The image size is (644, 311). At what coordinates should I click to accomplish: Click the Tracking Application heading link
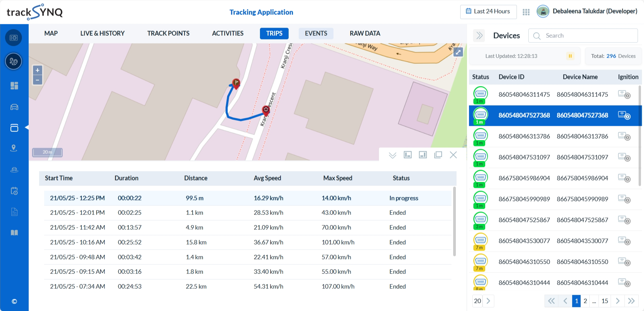coord(261,12)
